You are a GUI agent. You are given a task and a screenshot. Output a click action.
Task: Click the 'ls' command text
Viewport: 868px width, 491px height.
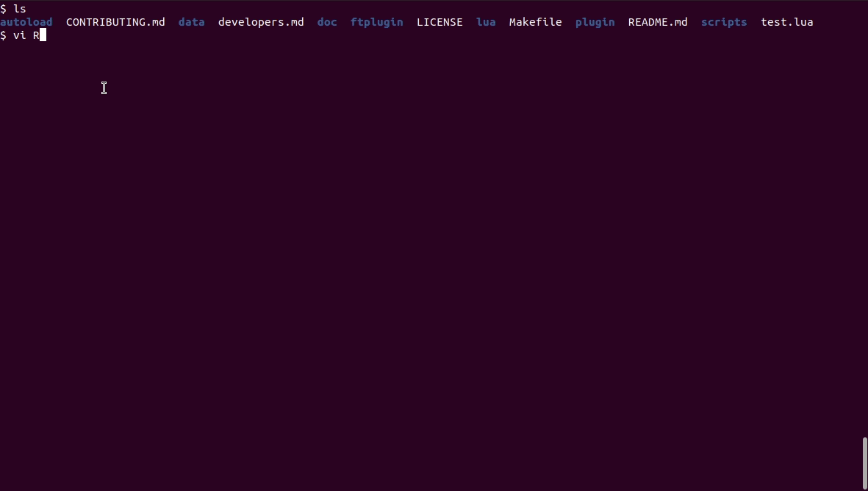coord(19,9)
